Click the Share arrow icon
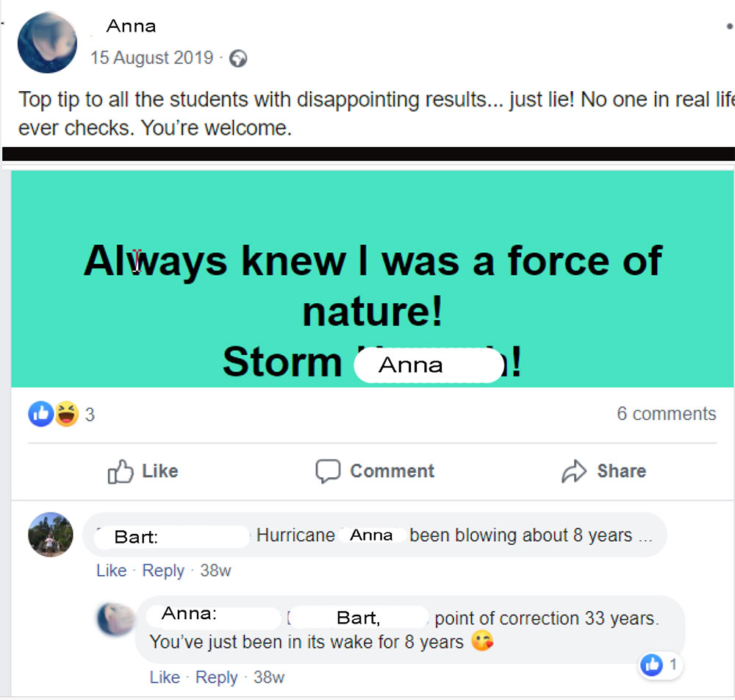The width and height of the screenshot is (735, 700). [x=574, y=471]
